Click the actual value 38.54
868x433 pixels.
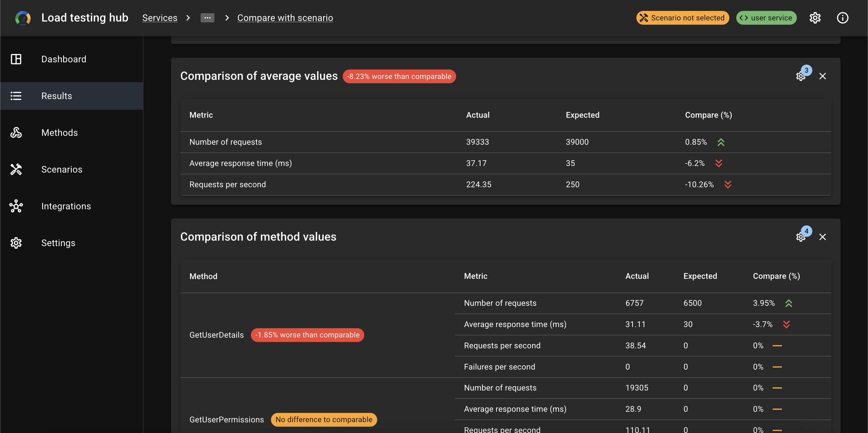point(635,345)
